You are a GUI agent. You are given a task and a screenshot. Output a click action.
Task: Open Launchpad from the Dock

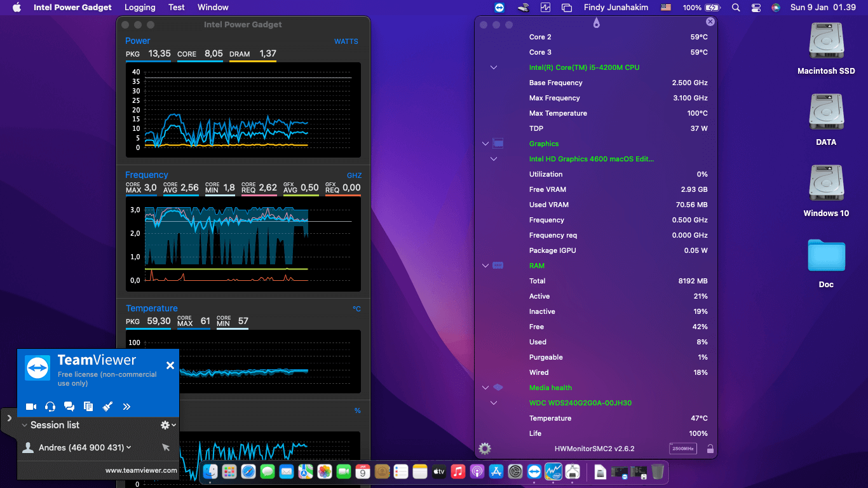coord(229,471)
